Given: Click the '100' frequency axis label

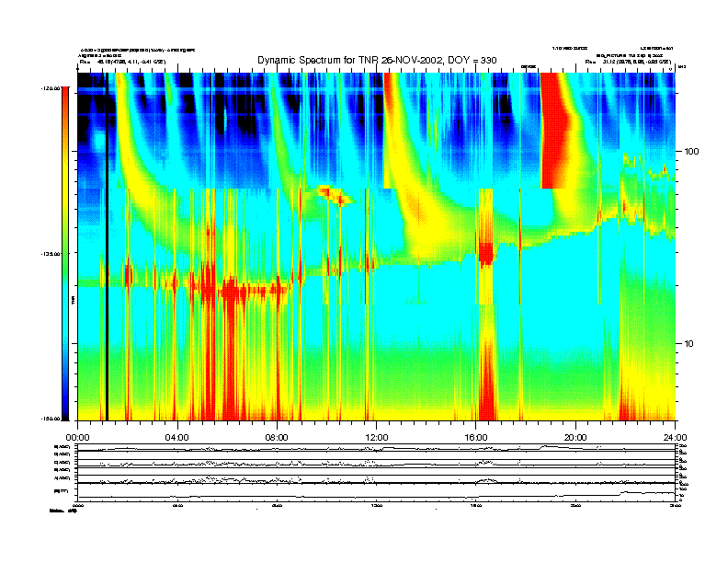Looking at the screenshot, I should click(691, 152).
